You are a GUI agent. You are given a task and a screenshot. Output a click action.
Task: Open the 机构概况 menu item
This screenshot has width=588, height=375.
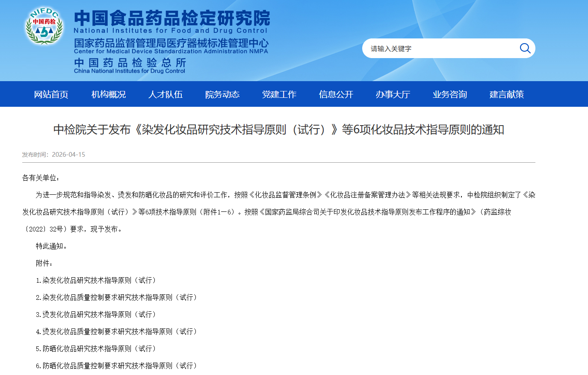pos(108,94)
